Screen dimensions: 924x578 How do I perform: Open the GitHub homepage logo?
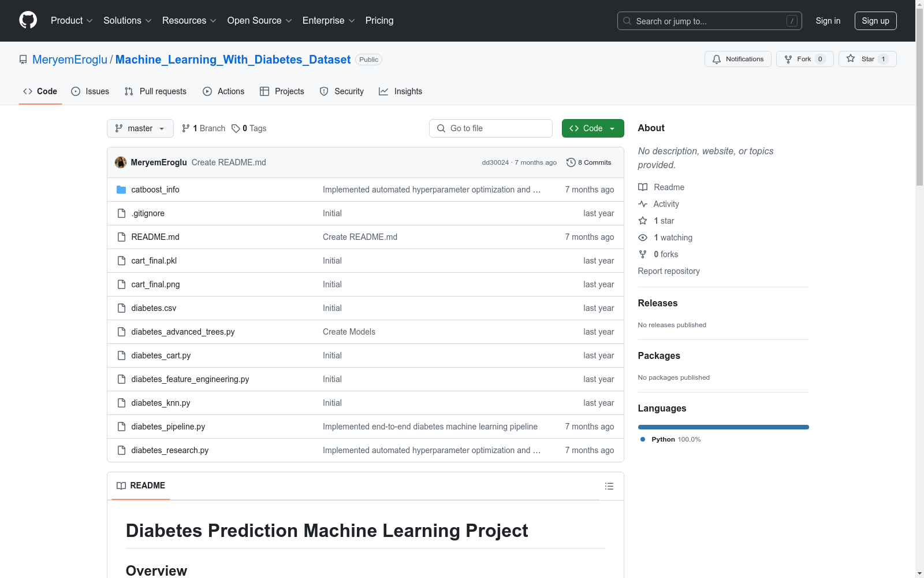[28, 20]
